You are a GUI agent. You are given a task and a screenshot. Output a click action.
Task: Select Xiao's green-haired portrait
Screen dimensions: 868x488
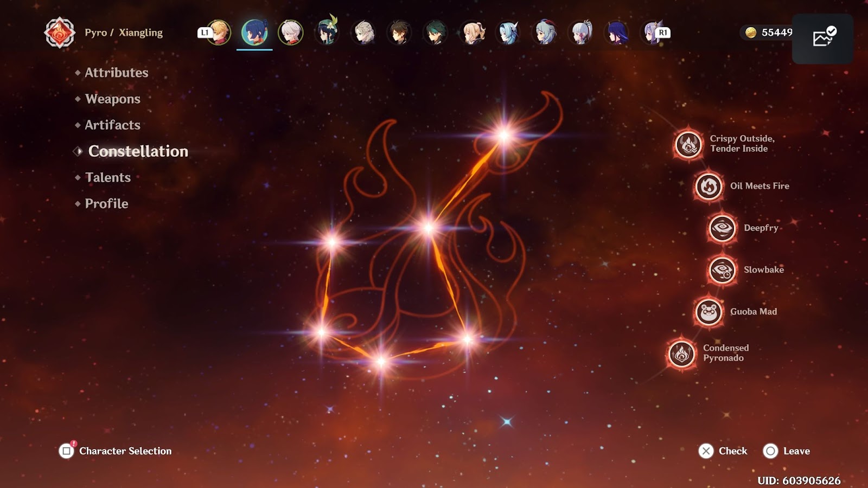coord(436,33)
